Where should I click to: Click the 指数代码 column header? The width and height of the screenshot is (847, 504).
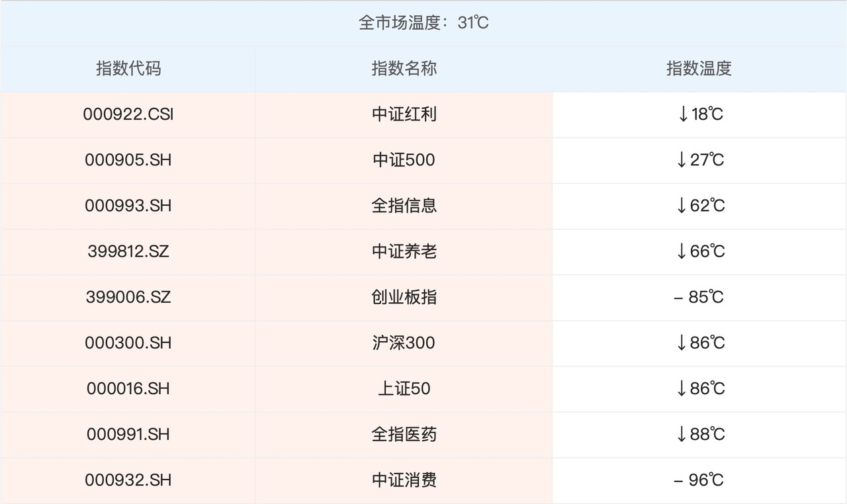[128, 69]
